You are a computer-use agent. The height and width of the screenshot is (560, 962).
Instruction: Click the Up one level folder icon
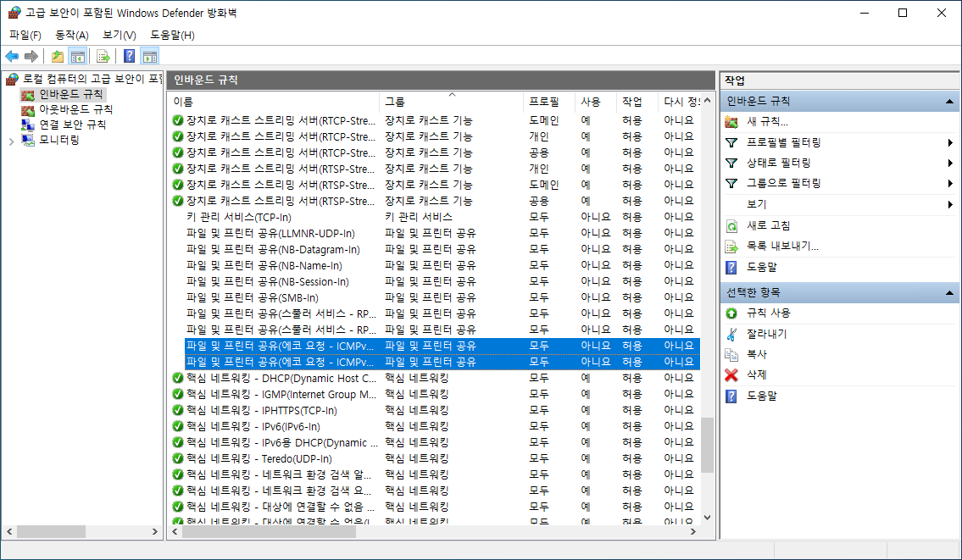57,57
